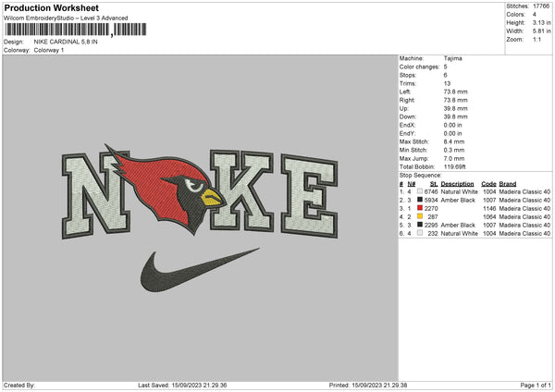Viewport: 555px width, 392px height.
Task: Click the 'Description' column header
Action: [x=457, y=184]
